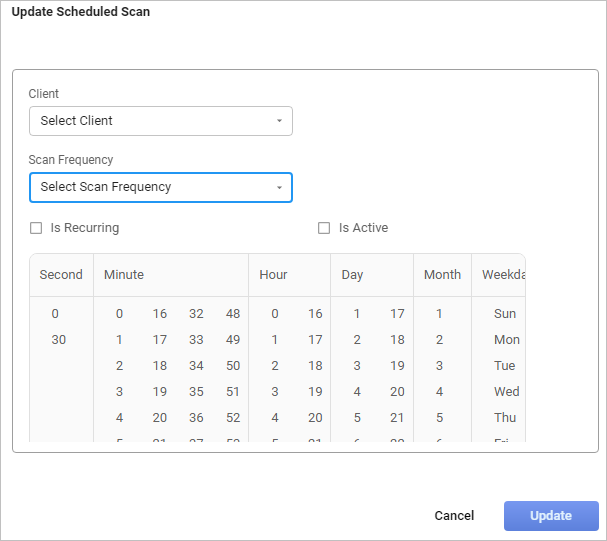This screenshot has height=541, width=607.
Task: Enable the Is Recurring checkbox
Action: pyautogui.click(x=36, y=228)
